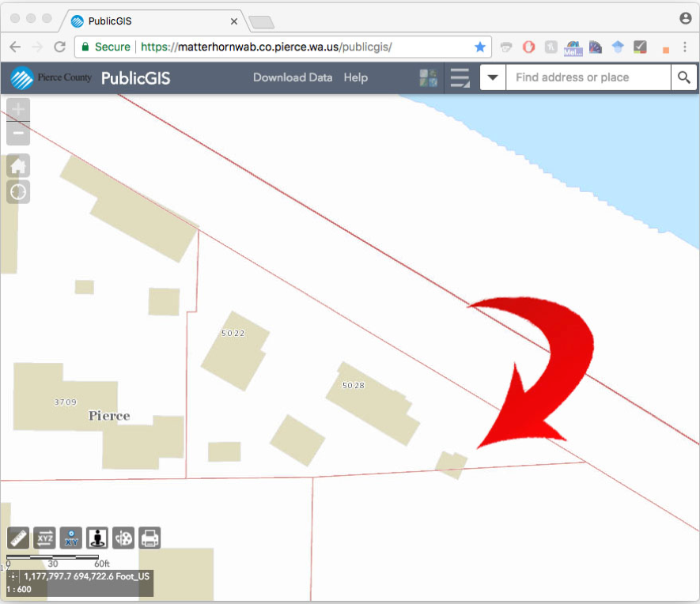Viewport: 700px width, 604px height.
Task: Open the XYZ coordinate conversion tool
Action: 44,538
